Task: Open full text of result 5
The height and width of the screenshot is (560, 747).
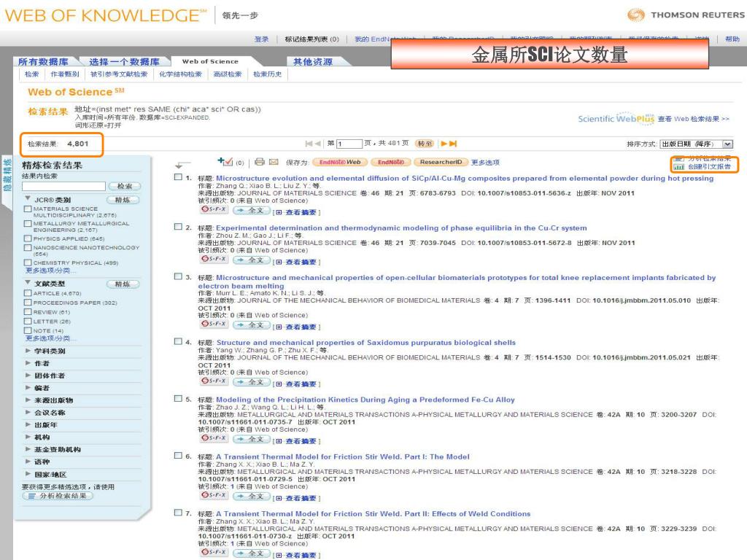Action: pos(251,439)
